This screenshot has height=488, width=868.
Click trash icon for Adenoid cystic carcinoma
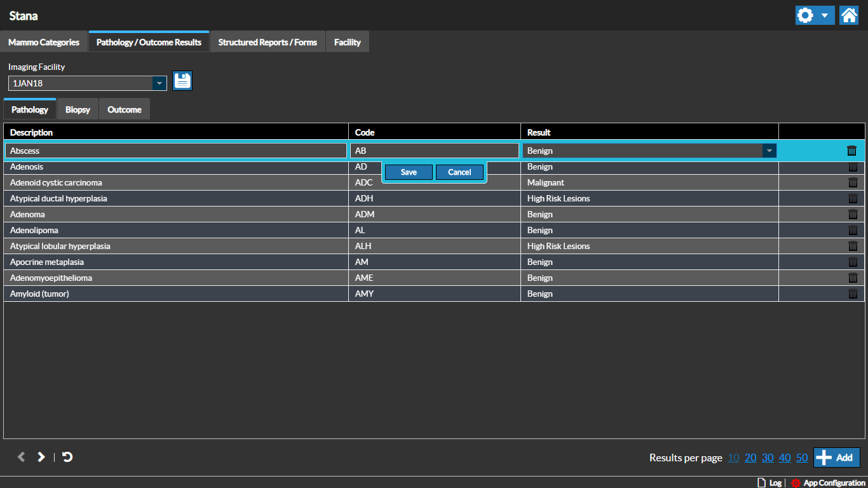click(x=853, y=182)
